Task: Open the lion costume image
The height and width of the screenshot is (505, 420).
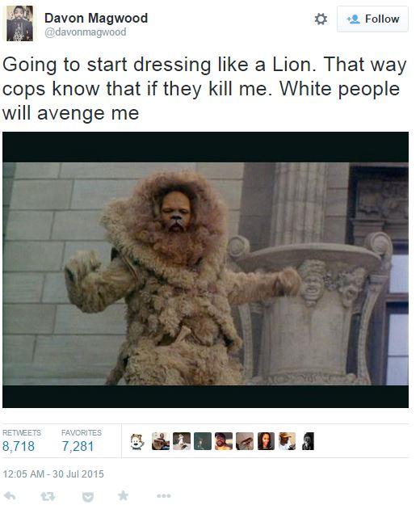Action: point(206,270)
